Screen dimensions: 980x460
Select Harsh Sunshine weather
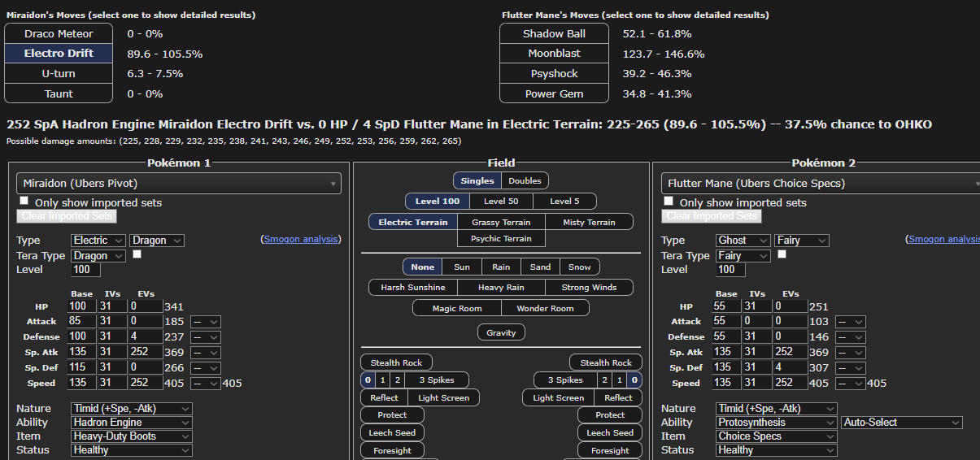pos(413,288)
